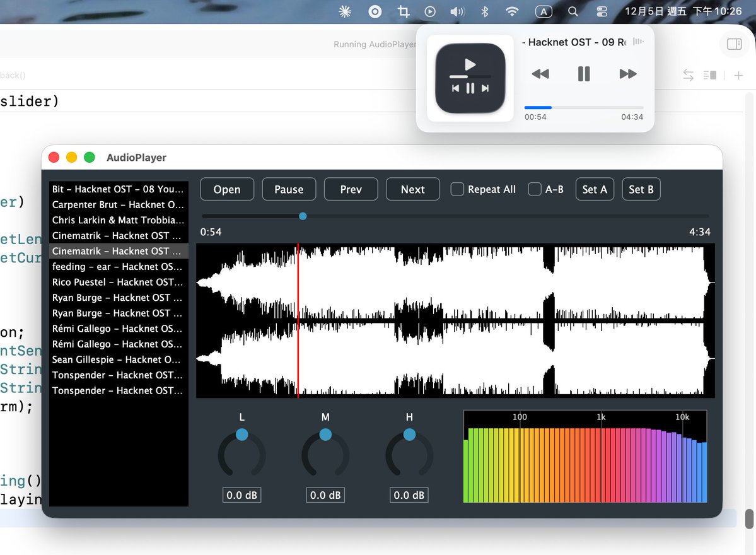
Task: Click the Hacknet OST track title in popup
Action: 574,42
